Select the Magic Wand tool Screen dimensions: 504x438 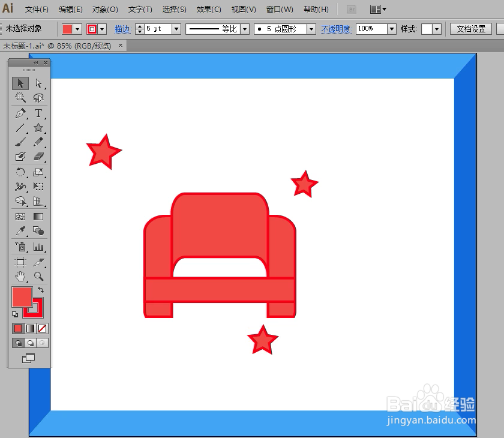(20, 97)
